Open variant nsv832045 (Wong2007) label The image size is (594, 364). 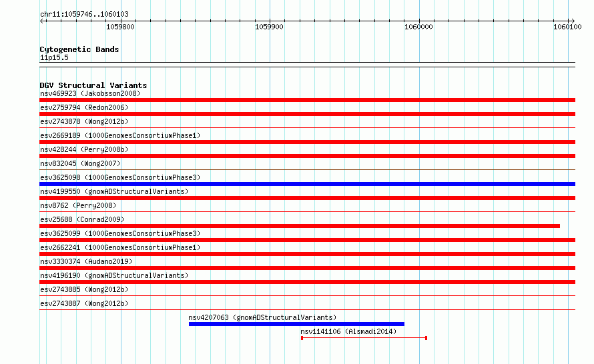point(80,163)
